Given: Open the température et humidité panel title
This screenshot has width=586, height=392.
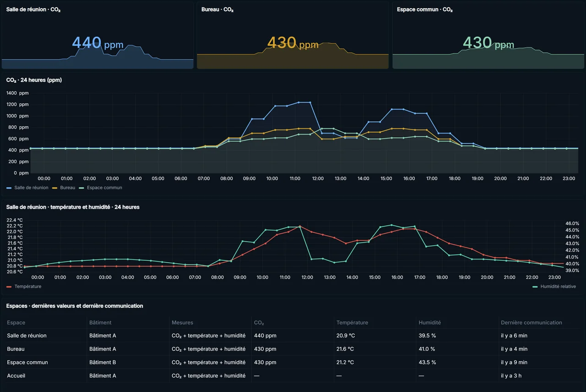Looking at the screenshot, I should [x=73, y=207].
